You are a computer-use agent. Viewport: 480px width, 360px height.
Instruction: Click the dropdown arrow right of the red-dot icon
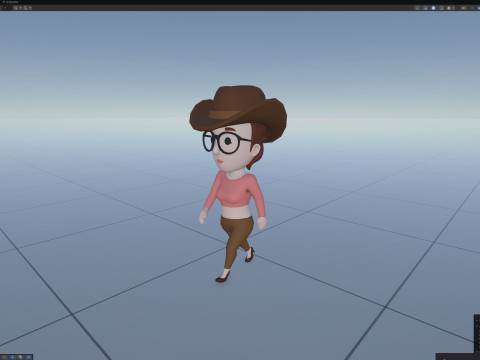30,8
